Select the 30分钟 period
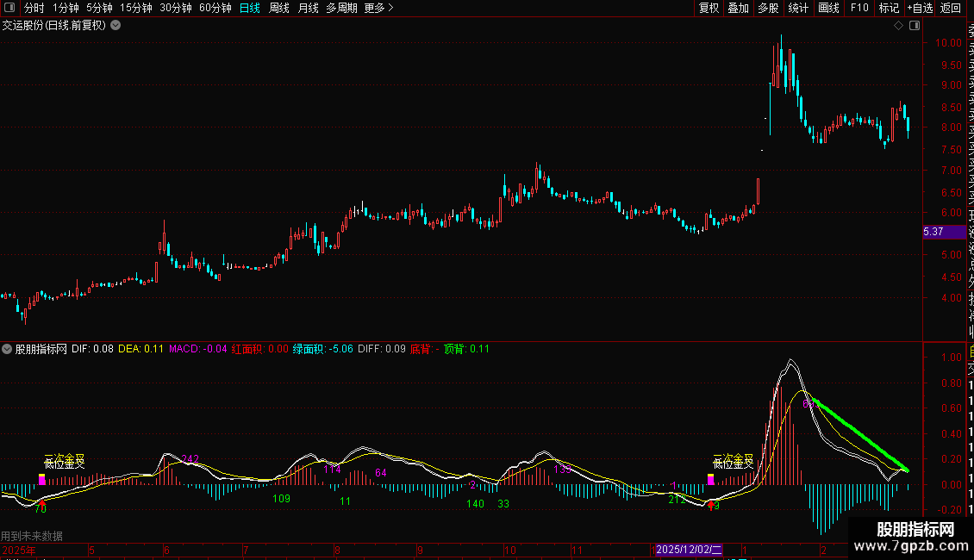Viewport: 974px width, 560px height. [176, 8]
